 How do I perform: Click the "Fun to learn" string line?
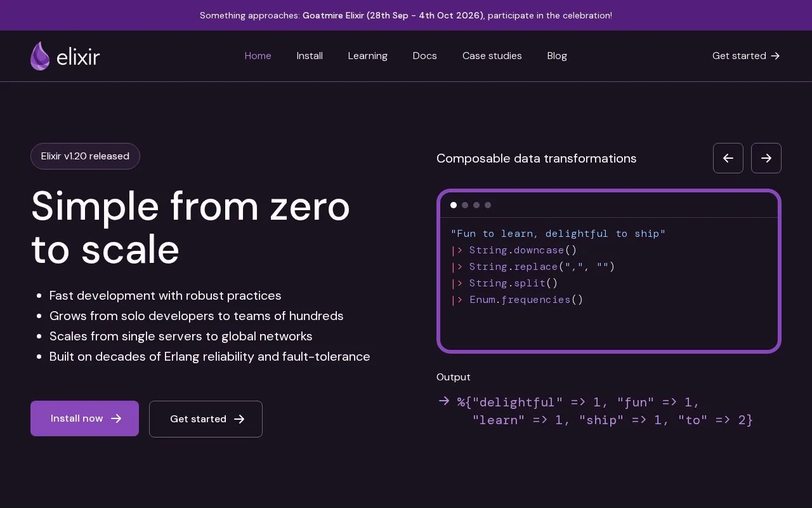[558, 234]
